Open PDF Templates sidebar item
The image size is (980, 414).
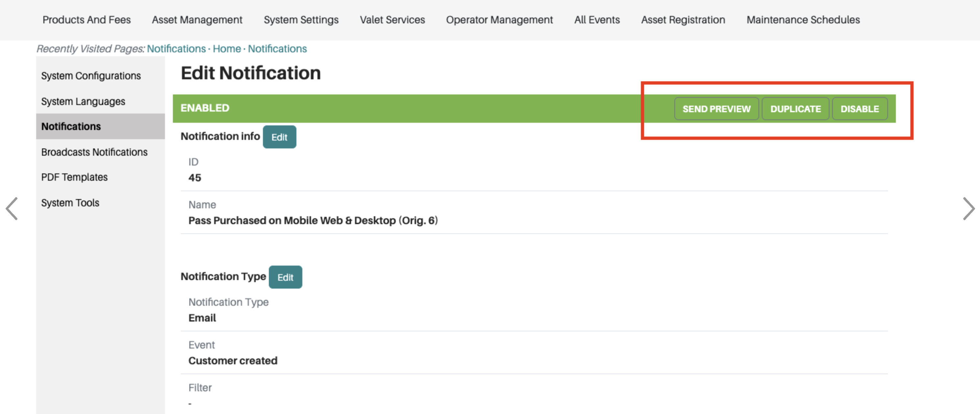74,177
